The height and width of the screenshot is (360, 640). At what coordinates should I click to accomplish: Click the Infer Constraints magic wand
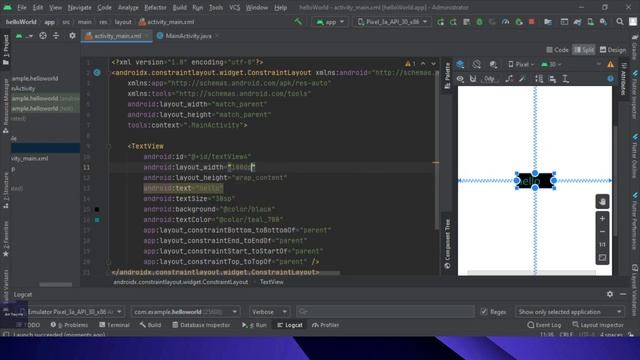[x=522, y=79]
